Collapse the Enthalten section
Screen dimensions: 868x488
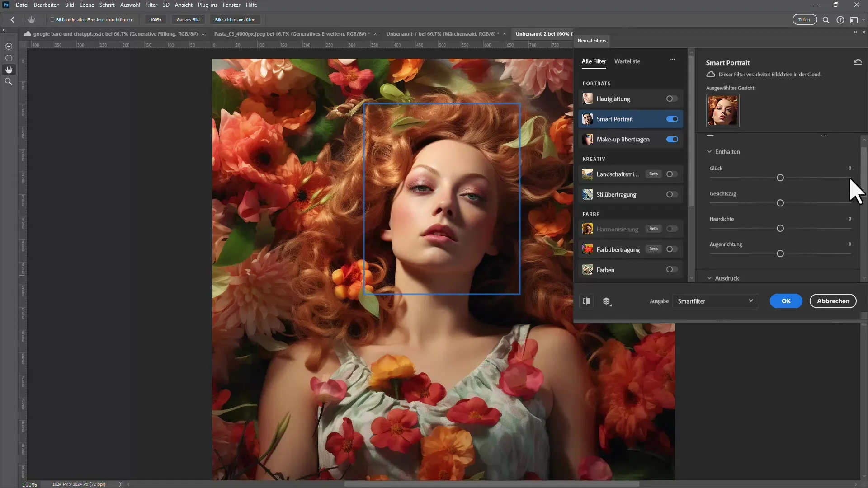click(x=709, y=152)
